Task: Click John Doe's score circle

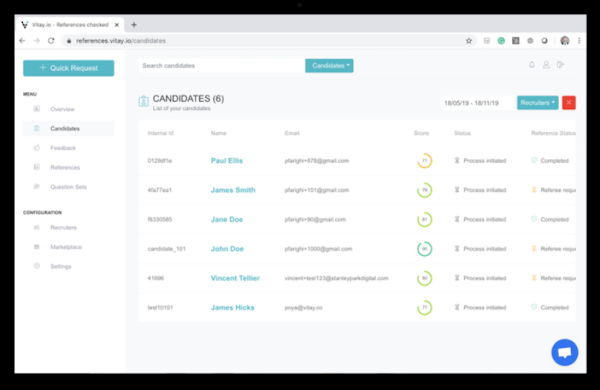Action: tap(424, 249)
